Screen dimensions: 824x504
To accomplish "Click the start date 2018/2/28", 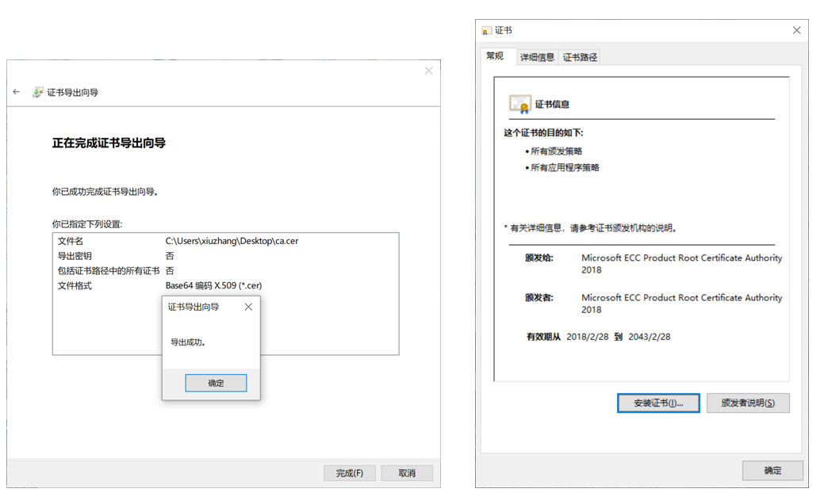I will (588, 337).
